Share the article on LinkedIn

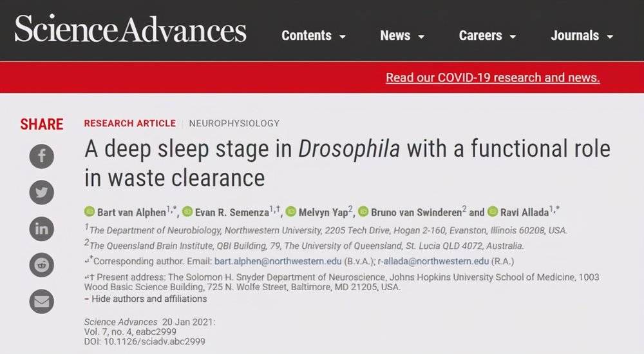[x=41, y=229]
